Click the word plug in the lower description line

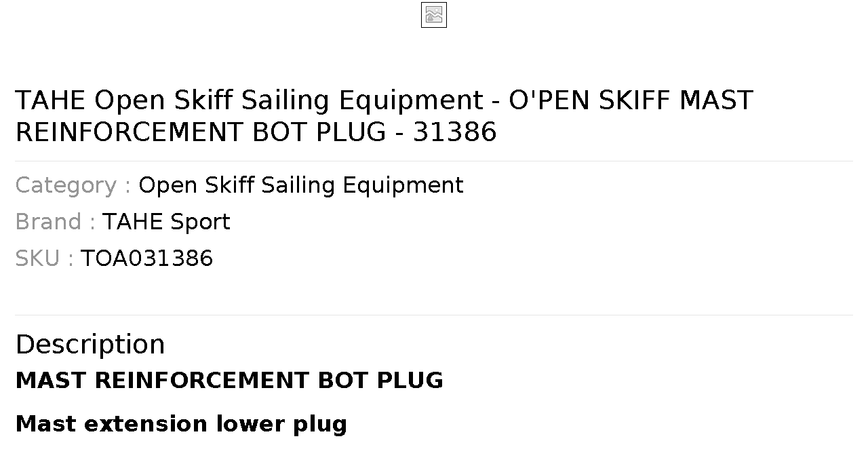(320, 423)
